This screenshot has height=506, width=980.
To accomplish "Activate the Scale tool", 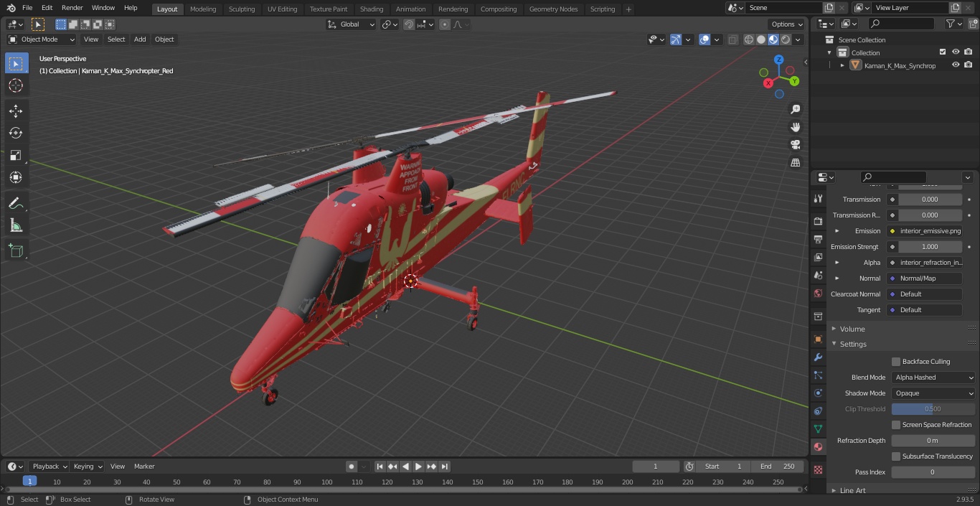I will [16, 155].
